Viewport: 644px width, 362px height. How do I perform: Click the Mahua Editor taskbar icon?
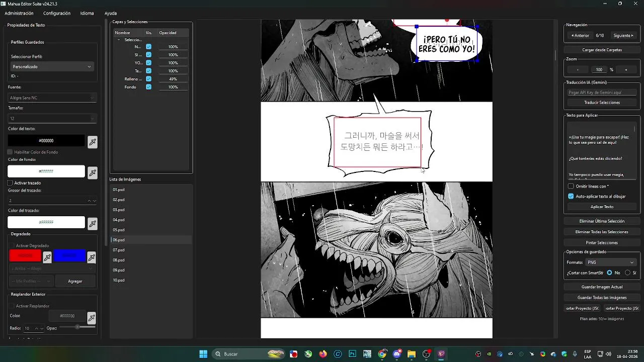click(441, 354)
